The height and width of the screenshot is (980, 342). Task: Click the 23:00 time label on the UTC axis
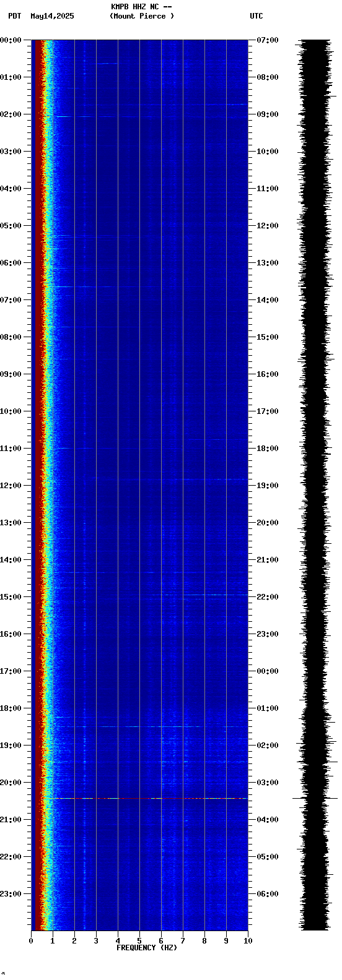tap(268, 634)
